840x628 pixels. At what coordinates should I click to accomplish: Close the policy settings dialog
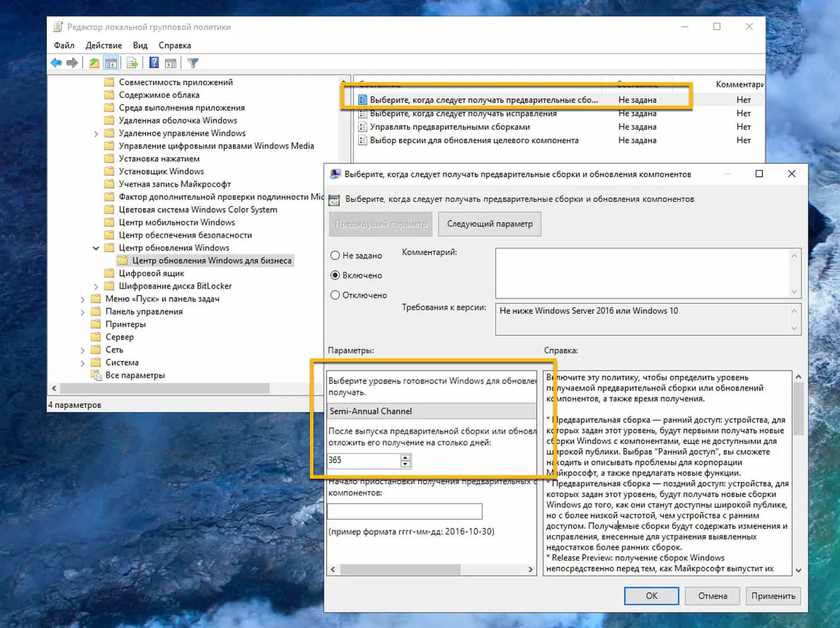tap(792, 174)
